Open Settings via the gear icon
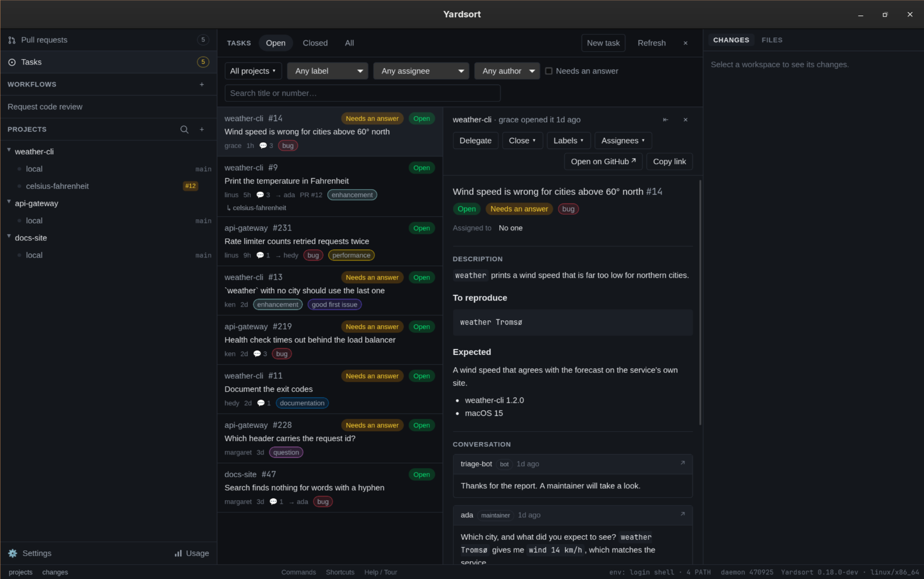The image size is (924, 579). pos(30,553)
